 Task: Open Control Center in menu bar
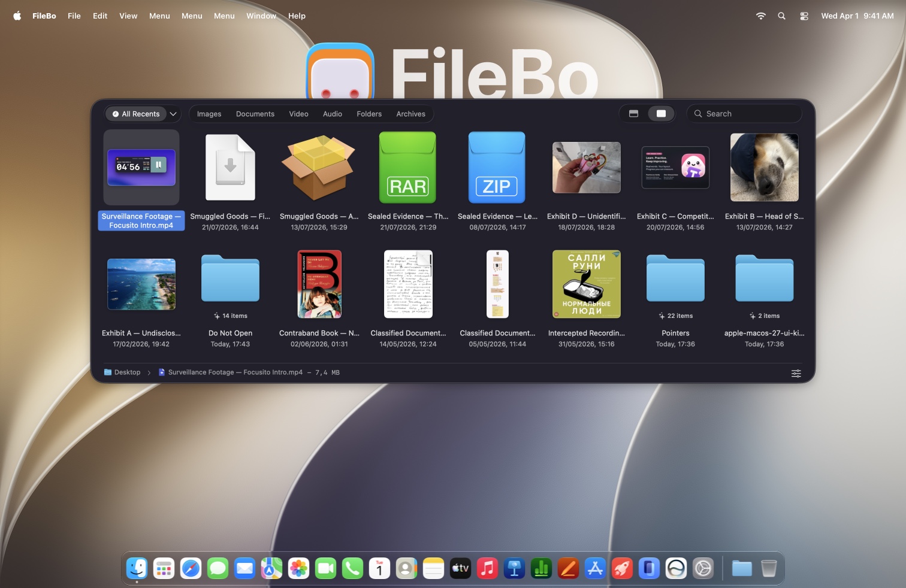804,16
